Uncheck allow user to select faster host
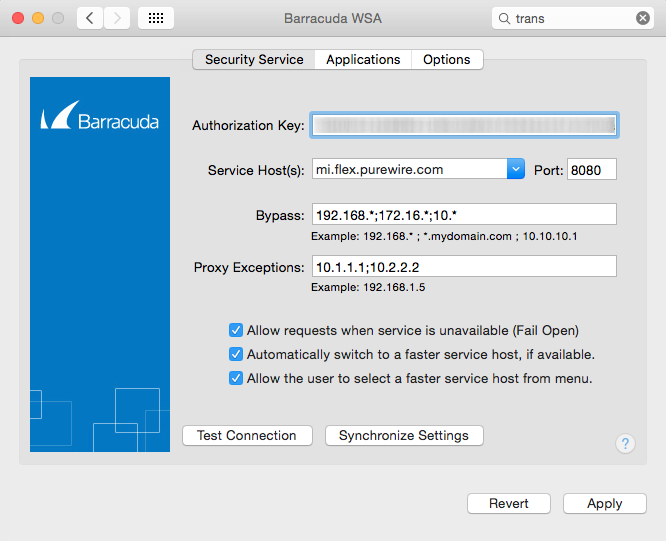This screenshot has width=666, height=541. (236, 378)
